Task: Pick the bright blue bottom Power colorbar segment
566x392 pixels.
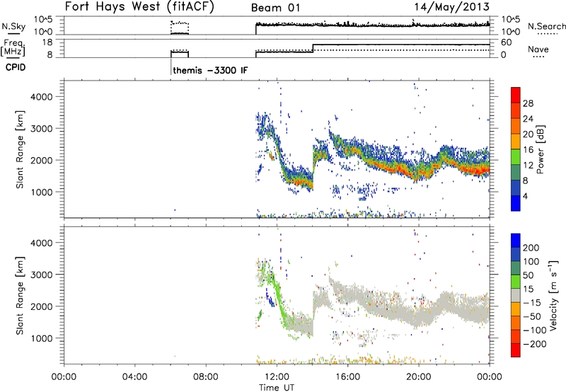Action: [x=516, y=203]
